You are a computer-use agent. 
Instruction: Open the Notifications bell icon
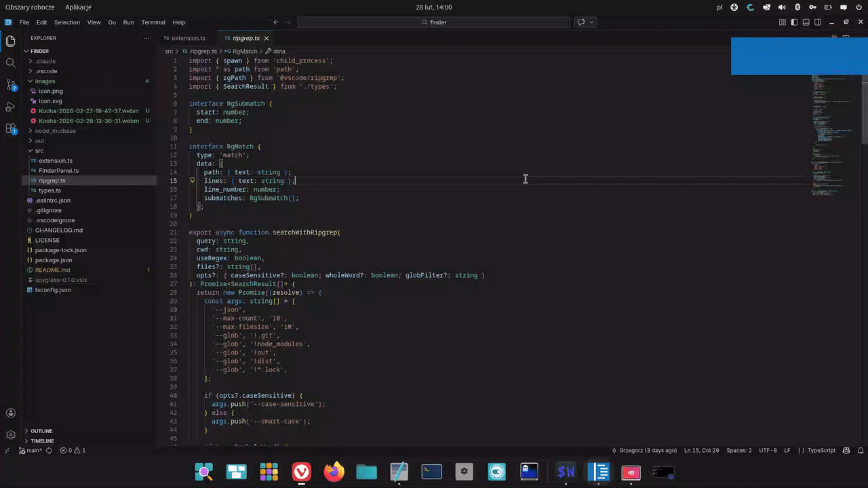click(861, 450)
